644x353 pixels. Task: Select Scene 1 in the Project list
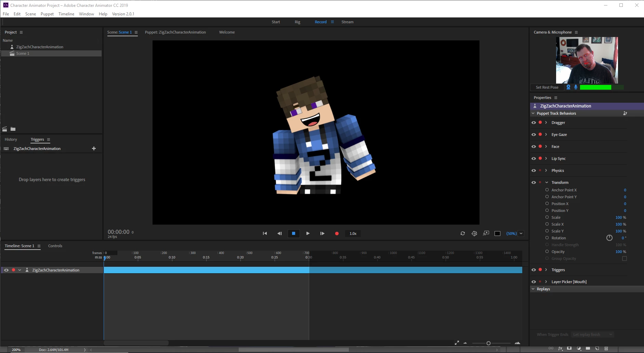pos(51,53)
